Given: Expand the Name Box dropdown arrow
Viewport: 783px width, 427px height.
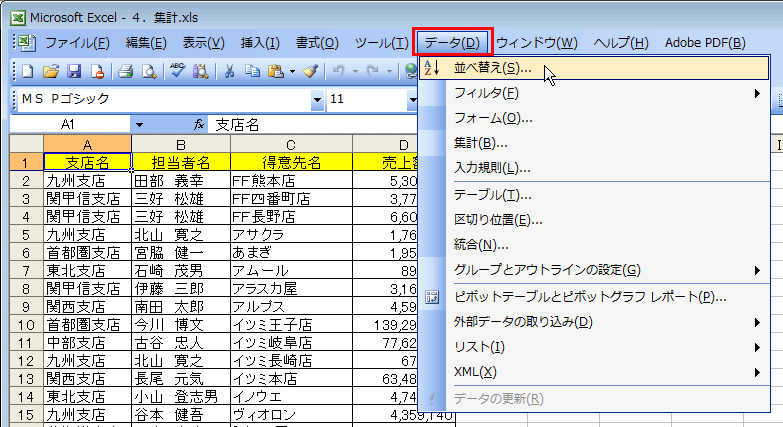Looking at the screenshot, I should 139,125.
